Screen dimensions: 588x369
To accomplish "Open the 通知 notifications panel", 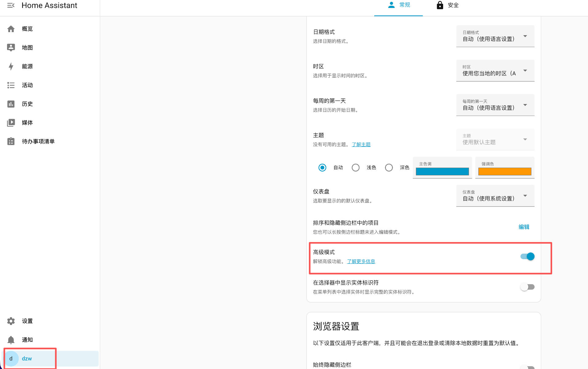I will (x=27, y=340).
